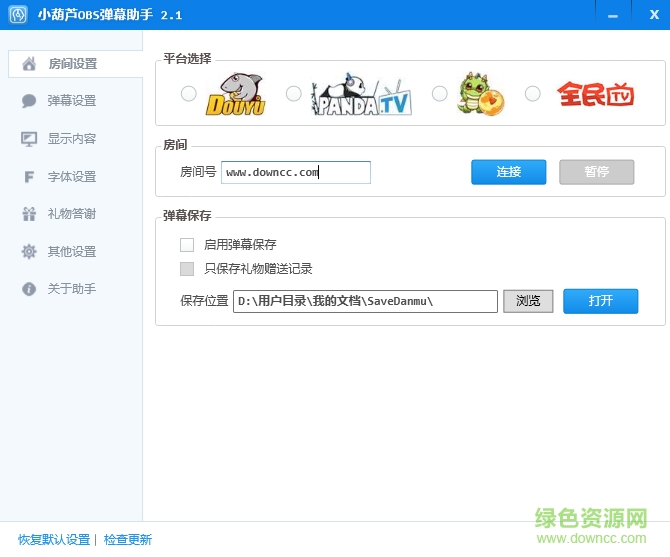The image size is (670, 557).
Task: Click the blue 打开 button
Action: pyautogui.click(x=600, y=301)
